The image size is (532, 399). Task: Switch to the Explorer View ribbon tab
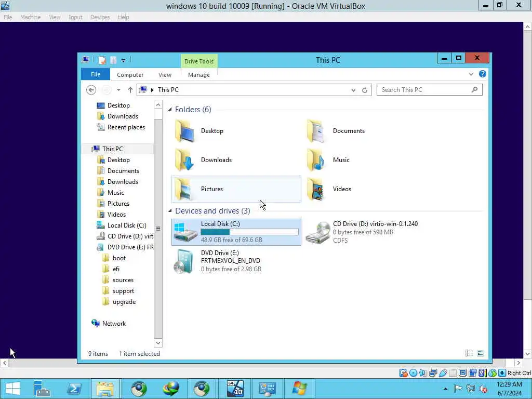165,75
